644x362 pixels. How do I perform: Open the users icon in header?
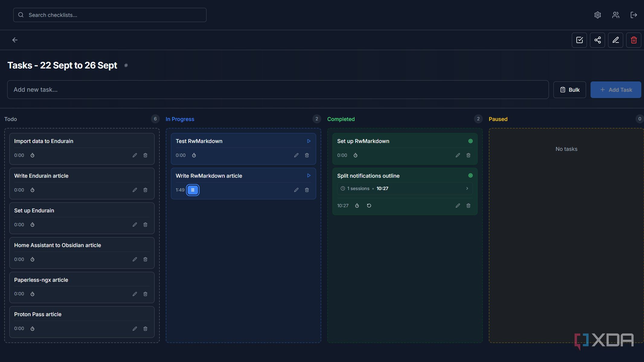[x=616, y=15]
